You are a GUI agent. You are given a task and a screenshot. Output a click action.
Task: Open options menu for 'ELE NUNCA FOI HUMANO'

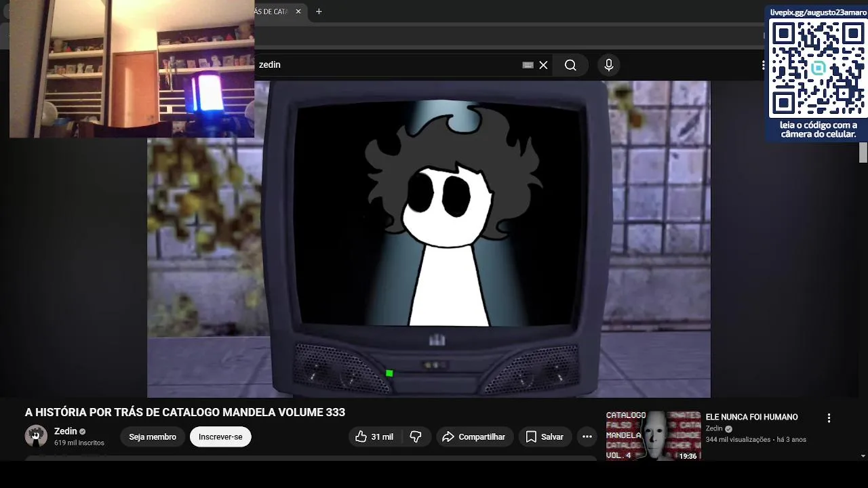click(x=829, y=418)
